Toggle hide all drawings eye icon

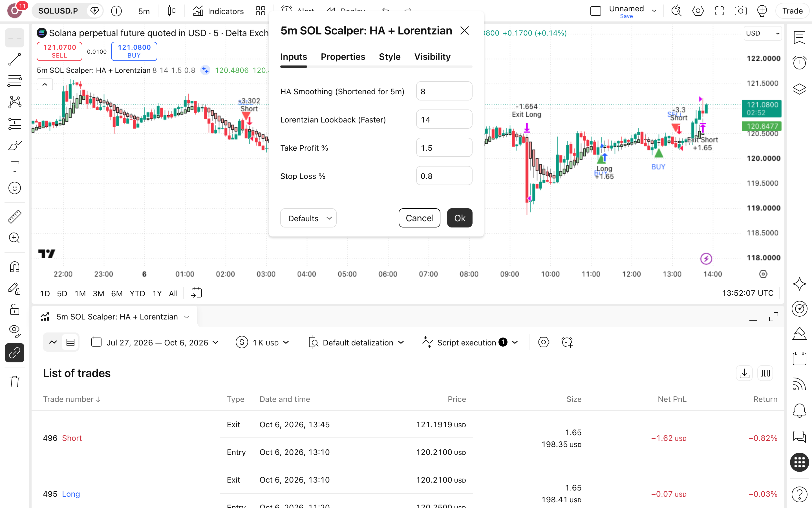[14, 331]
